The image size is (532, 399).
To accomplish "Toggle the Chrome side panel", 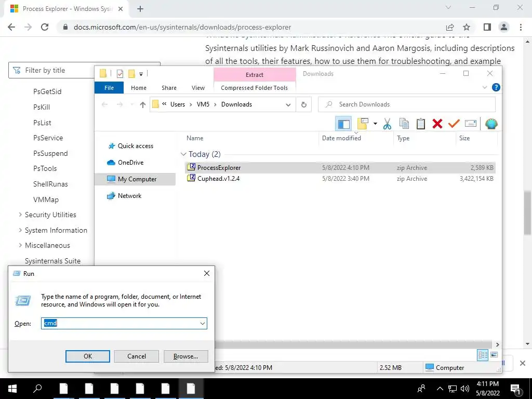I will [x=487, y=27].
